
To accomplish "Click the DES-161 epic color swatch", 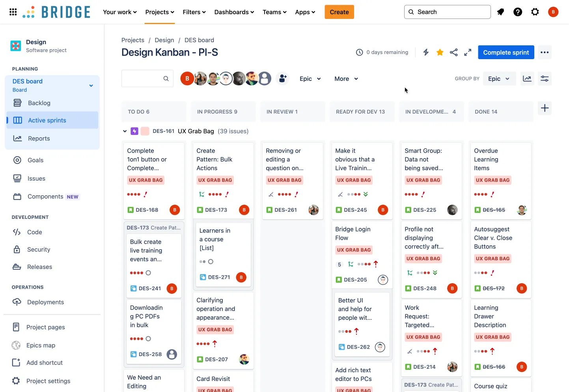I will coord(145,131).
